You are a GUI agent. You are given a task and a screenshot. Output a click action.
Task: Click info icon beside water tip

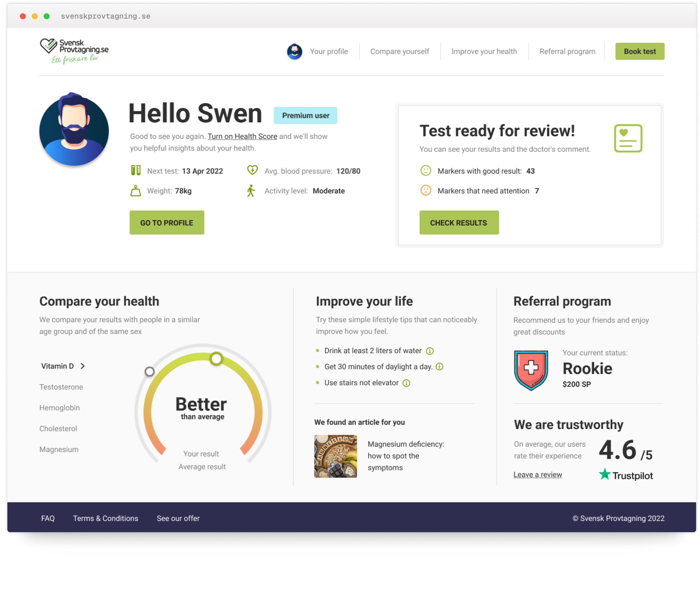click(430, 351)
